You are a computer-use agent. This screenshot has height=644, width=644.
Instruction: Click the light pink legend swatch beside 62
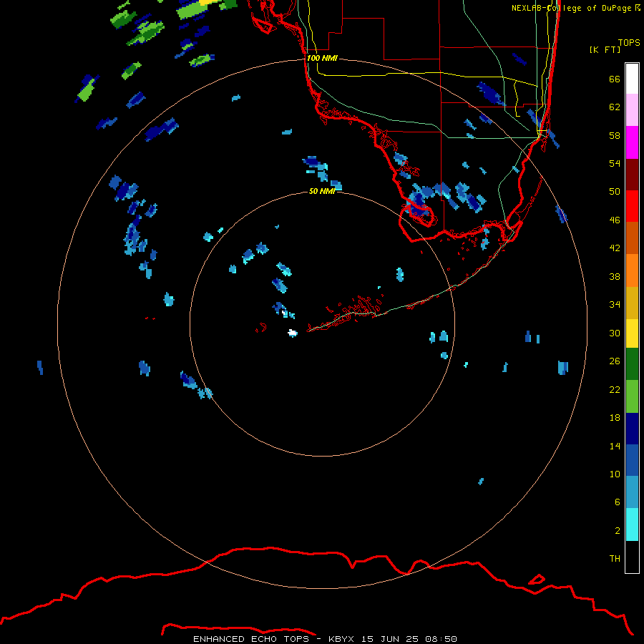632,110
